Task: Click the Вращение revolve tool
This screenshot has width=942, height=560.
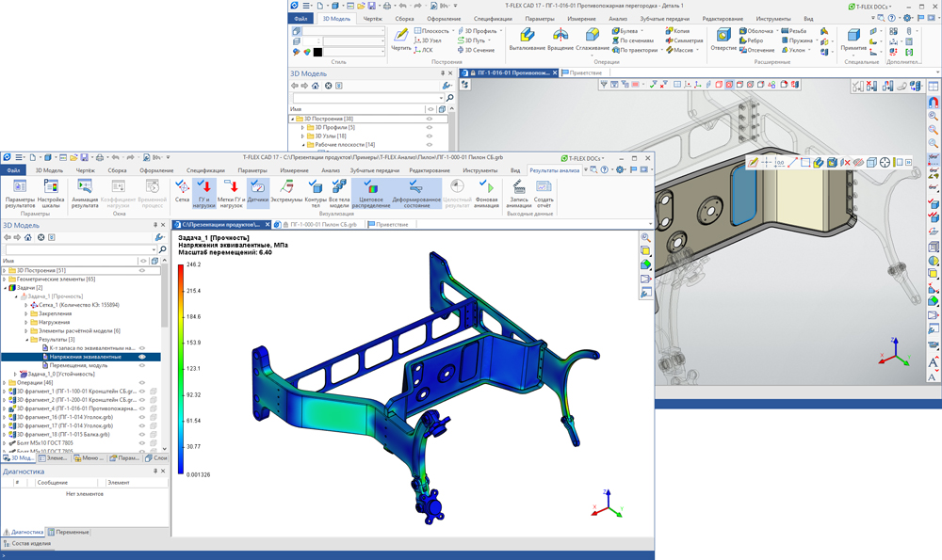Action: [560, 39]
